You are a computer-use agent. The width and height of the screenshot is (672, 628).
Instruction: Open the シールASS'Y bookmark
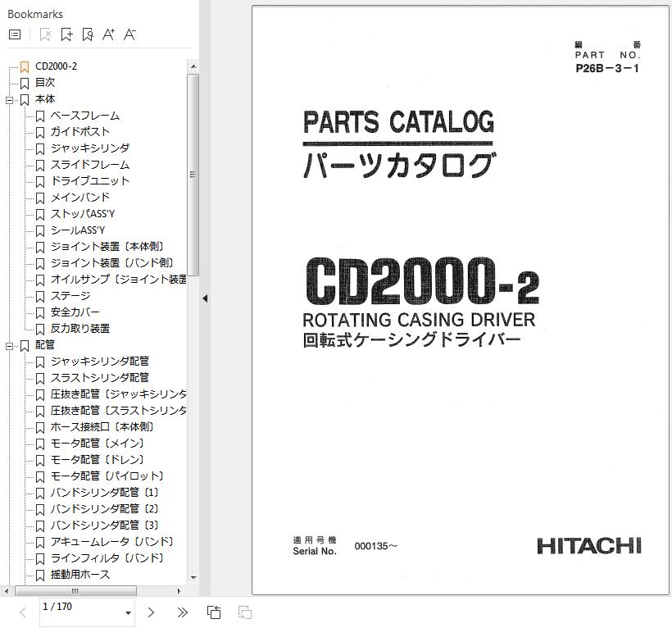pyautogui.click(x=78, y=230)
